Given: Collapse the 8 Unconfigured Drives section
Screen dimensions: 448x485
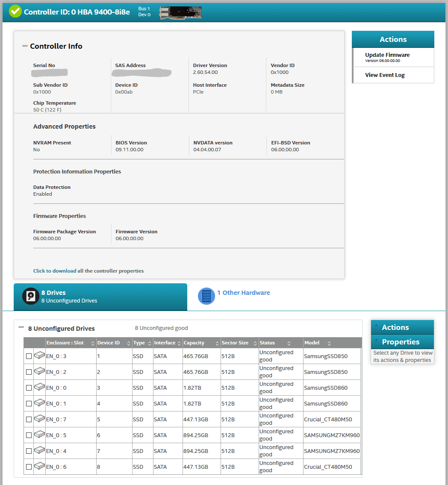Looking at the screenshot, I should 21,327.
